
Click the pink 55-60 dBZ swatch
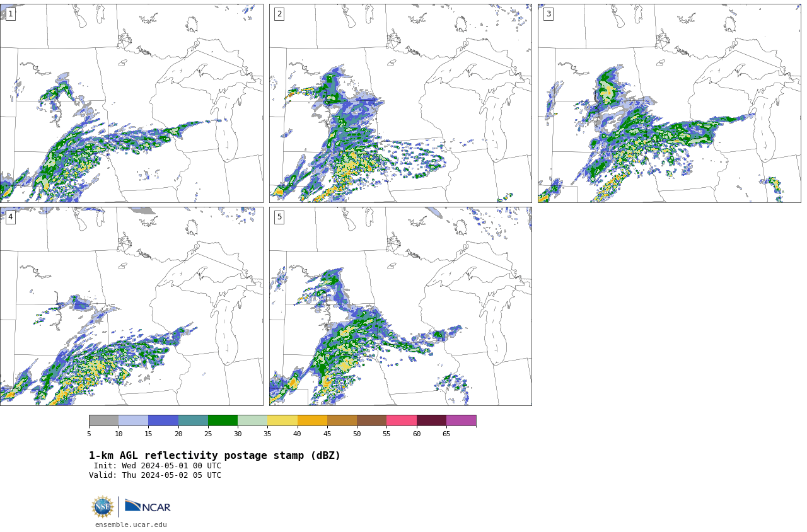point(402,420)
